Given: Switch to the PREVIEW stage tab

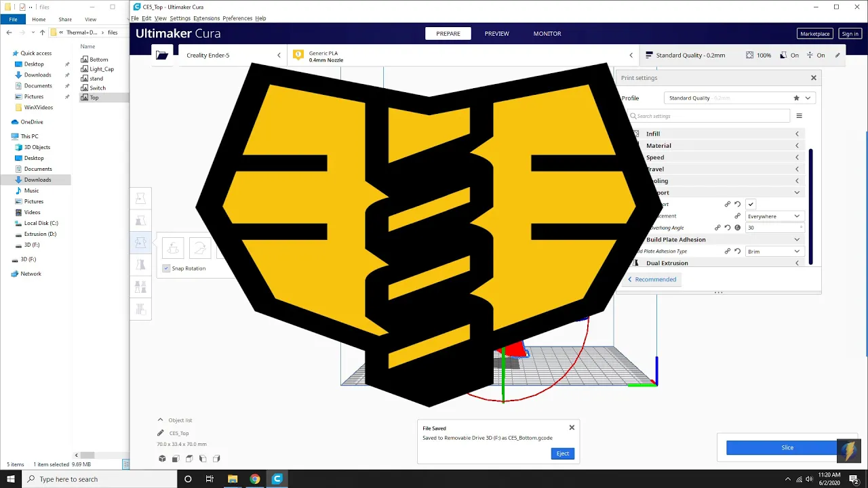Looking at the screenshot, I should coord(496,33).
